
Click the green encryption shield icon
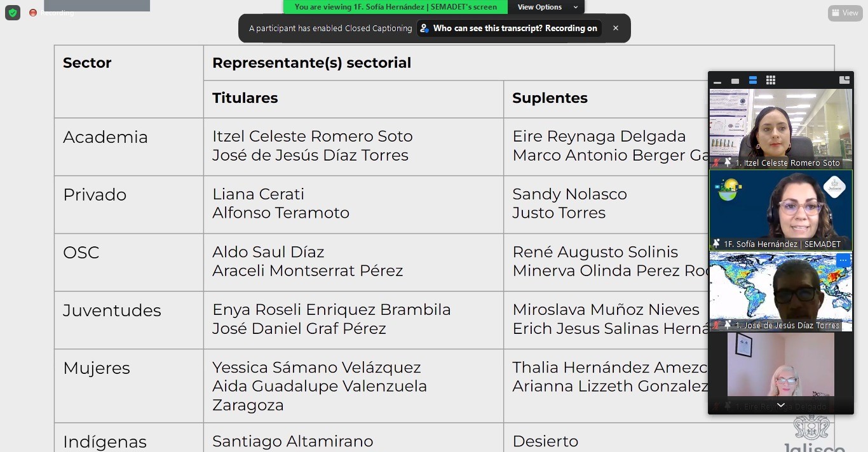pos(13,13)
